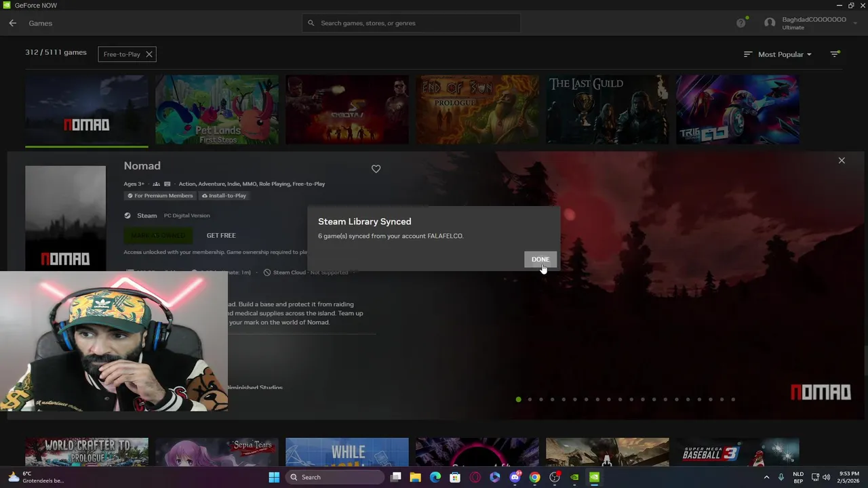Click Steam Cloud - Not Supported info
The width and height of the screenshot is (868, 488).
pos(306,272)
